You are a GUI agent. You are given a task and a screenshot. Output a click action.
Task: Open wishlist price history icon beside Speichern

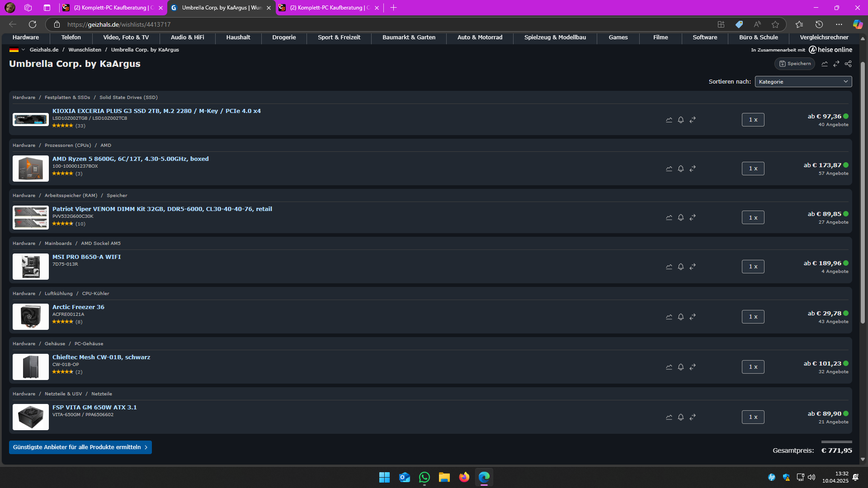825,64
